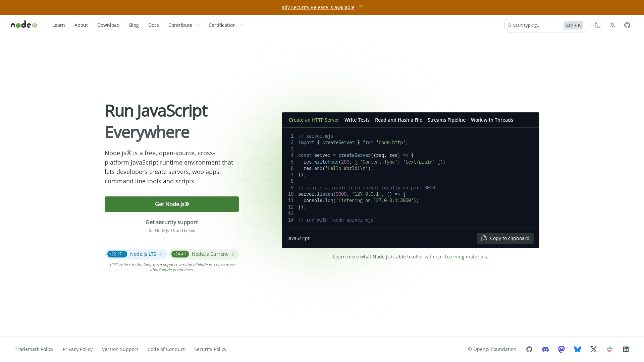The image size is (644, 362).
Task: Click the 'Run JavaScript Everywhere' heading
Action: pyautogui.click(x=156, y=121)
